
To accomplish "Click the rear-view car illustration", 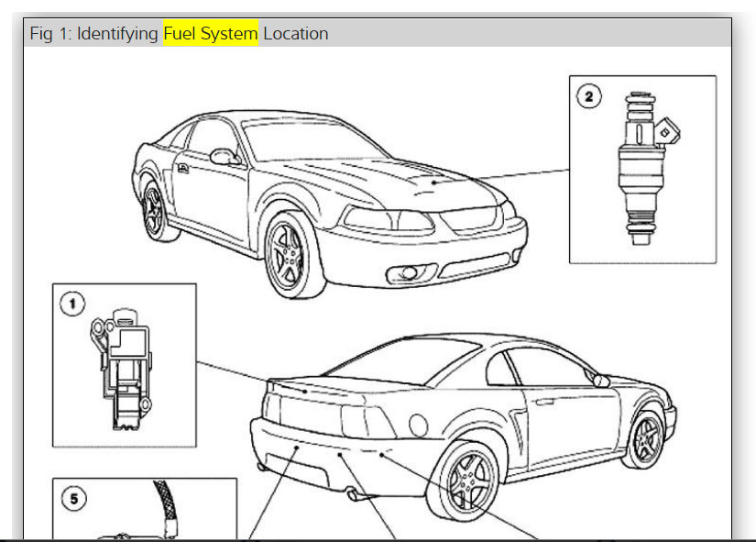I will (463, 427).
